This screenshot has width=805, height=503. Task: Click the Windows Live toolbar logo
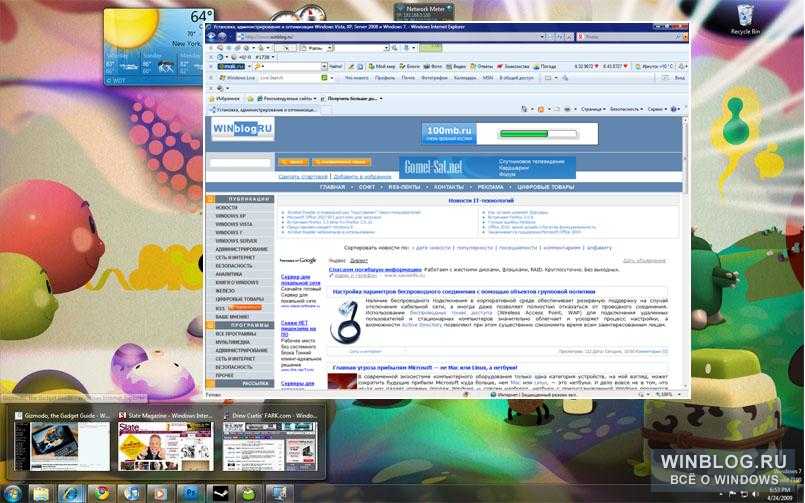pos(237,78)
